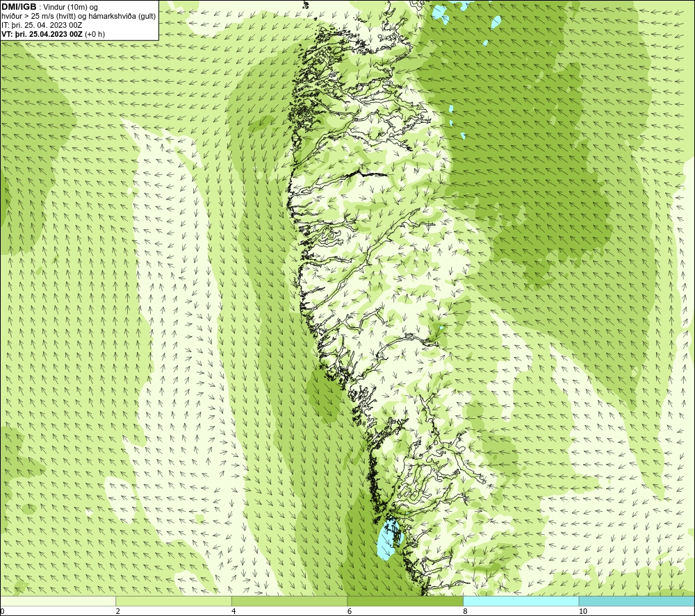
Task: Click the DMI/IGB title text
Action: tap(19, 7)
